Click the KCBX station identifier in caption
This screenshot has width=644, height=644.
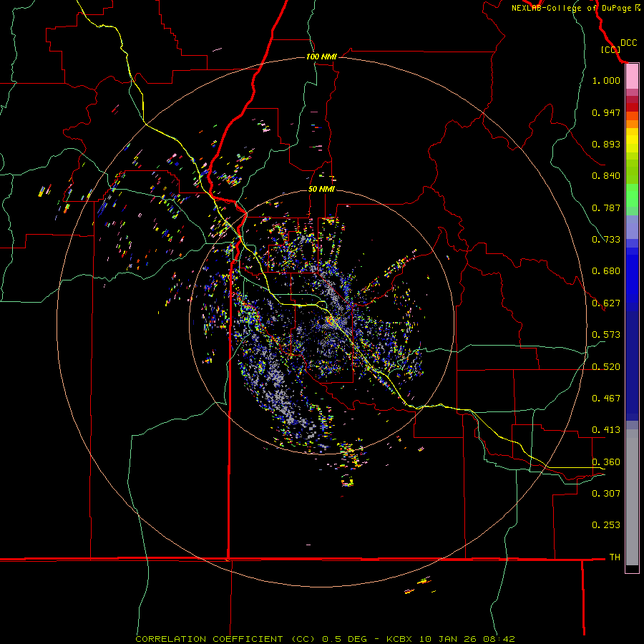[x=399, y=639]
